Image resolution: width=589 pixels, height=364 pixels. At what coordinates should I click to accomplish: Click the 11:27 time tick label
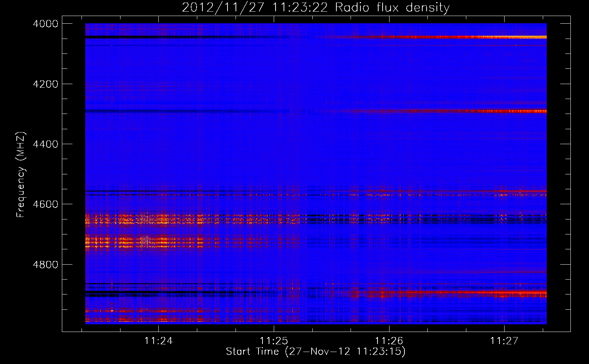coord(504,341)
